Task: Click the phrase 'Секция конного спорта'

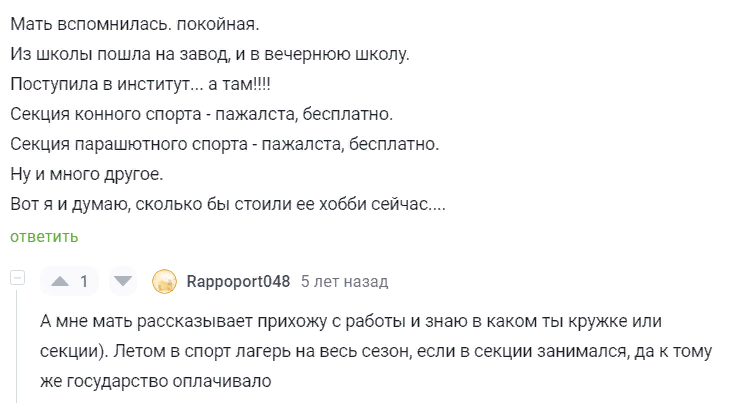Action: [x=106, y=114]
